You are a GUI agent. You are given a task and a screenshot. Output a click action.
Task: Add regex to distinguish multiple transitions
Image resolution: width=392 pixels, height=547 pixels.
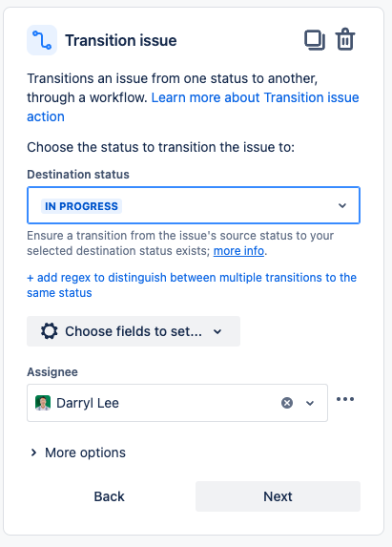pos(192,285)
